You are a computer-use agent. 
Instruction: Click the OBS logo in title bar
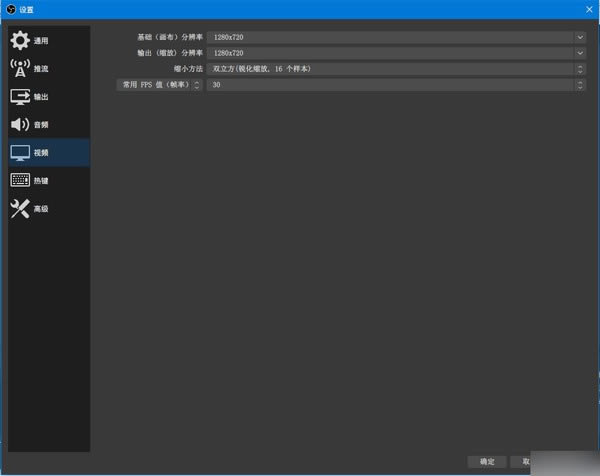click(x=9, y=8)
